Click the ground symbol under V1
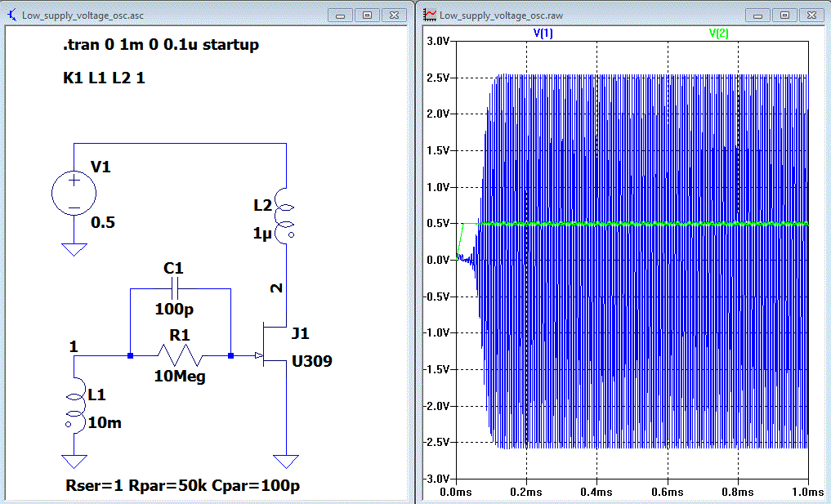This screenshot has width=831, height=504. [74, 249]
